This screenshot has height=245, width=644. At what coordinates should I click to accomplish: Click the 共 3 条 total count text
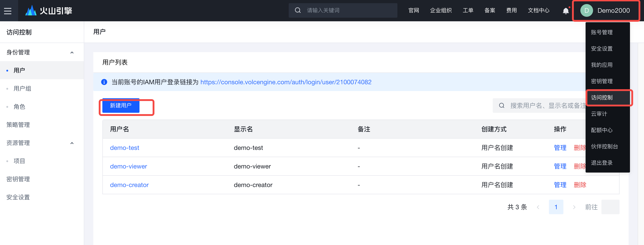click(x=517, y=207)
